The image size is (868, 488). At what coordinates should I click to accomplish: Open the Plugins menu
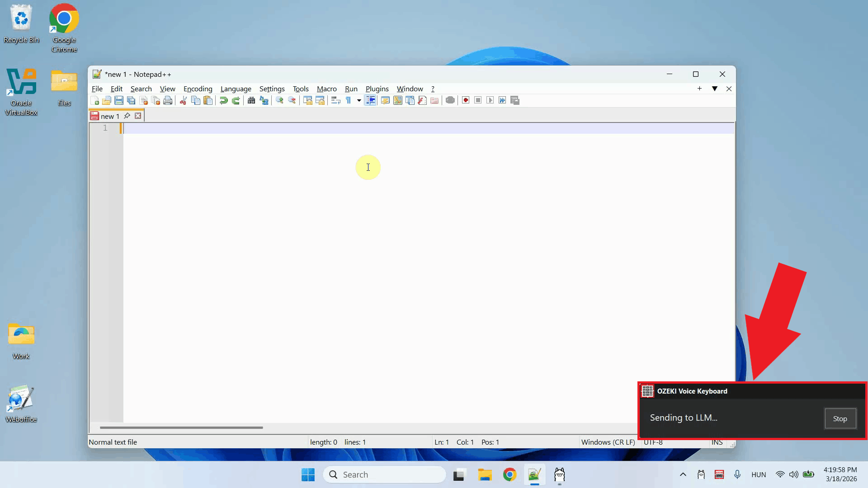coord(377,89)
